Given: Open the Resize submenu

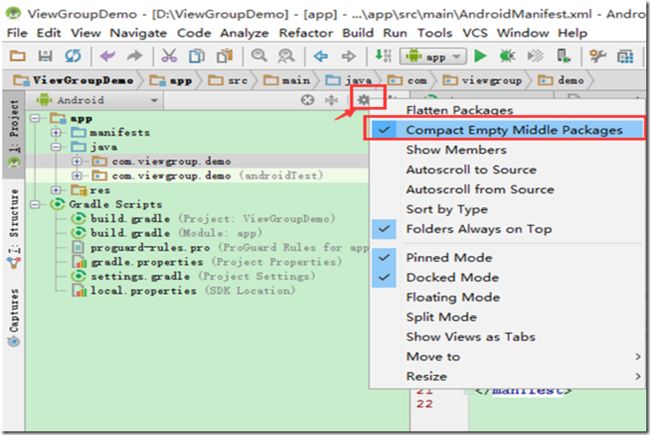Looking at the screenshot, I should [506, 377].
